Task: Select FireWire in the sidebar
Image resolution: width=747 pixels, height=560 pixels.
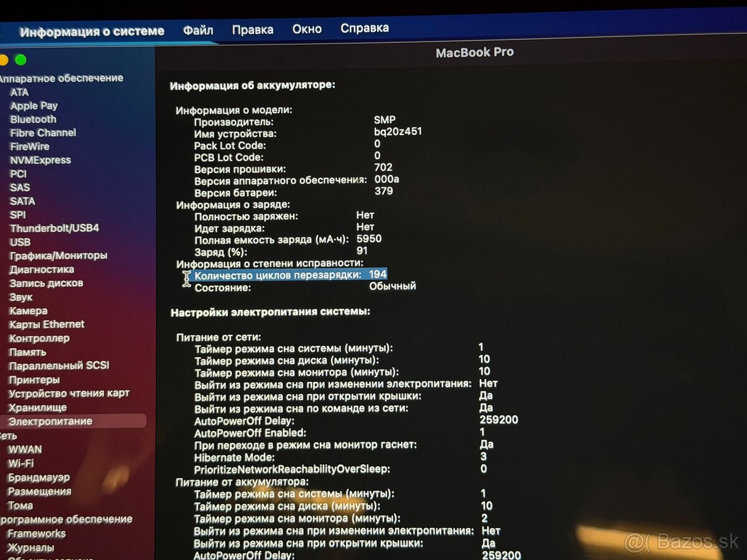Action: point(29,147)
